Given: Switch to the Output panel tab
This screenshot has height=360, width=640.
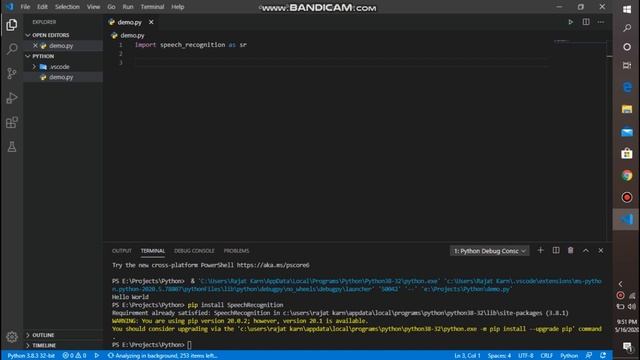Looking at the screenshot, I should coord(122,251).
